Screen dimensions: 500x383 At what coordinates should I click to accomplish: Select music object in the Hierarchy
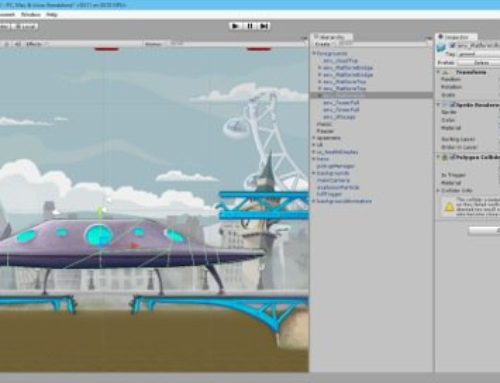[x=324, y=124]
